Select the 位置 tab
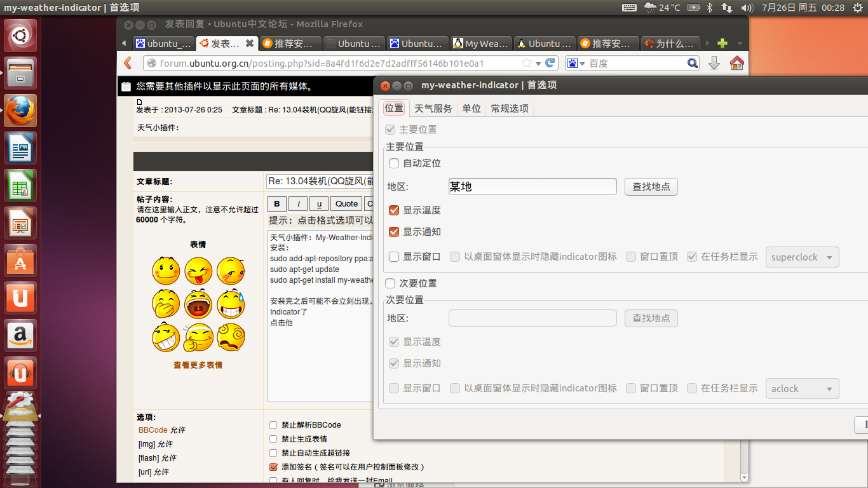Viewport: 868px width, 488px height. click(394, 108)
